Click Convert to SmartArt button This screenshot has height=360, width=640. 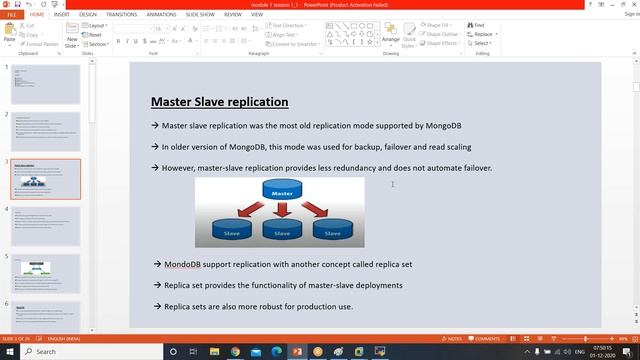click(292, 44)
